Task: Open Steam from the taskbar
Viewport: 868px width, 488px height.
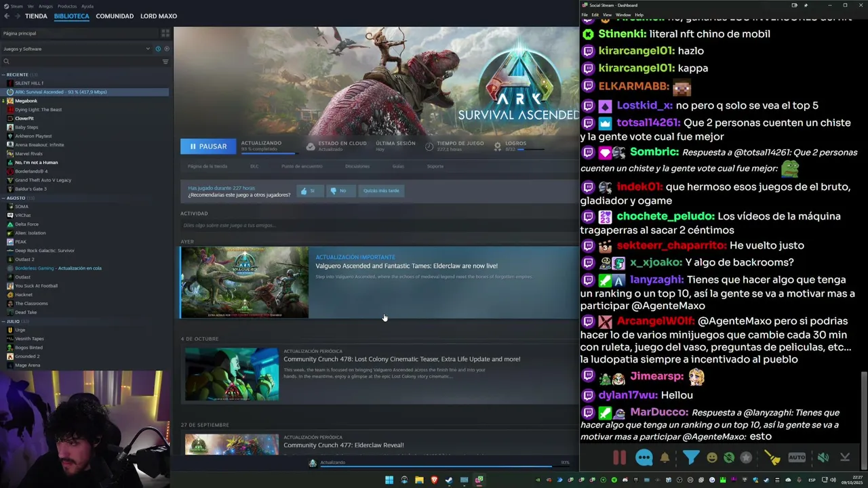Action: click(x=449, y=480)
